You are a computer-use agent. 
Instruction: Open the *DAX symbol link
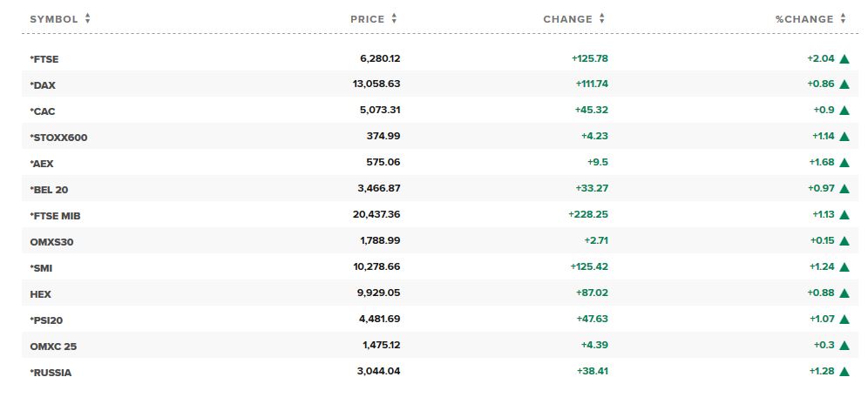point(43,85)
